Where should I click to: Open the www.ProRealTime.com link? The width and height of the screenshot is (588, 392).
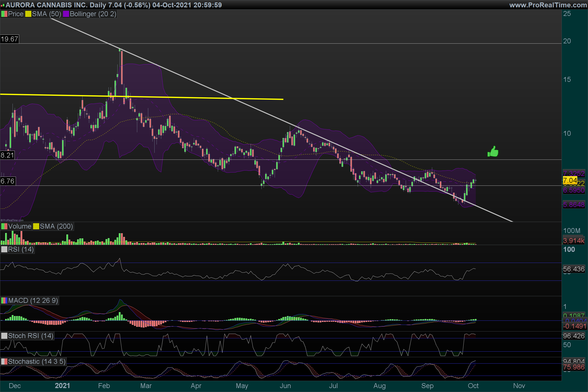(x=548, y=5)
